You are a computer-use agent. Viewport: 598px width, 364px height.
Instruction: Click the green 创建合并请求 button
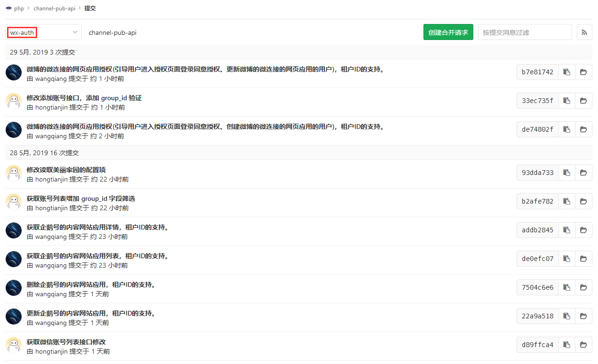pos(448,32)
